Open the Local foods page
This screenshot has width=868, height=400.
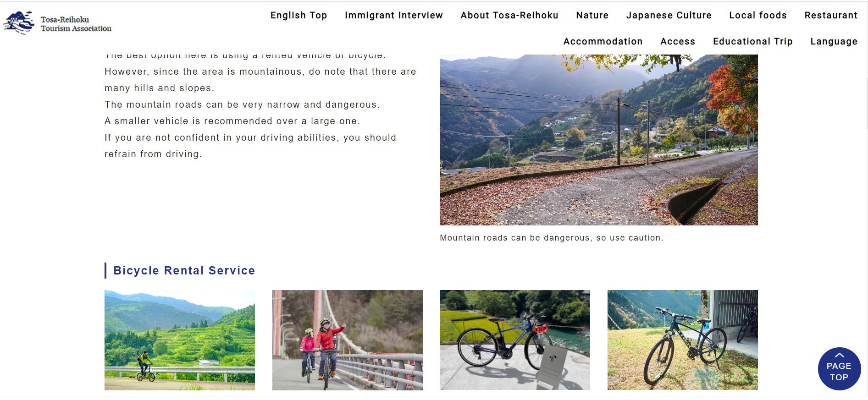pos(758,15)
